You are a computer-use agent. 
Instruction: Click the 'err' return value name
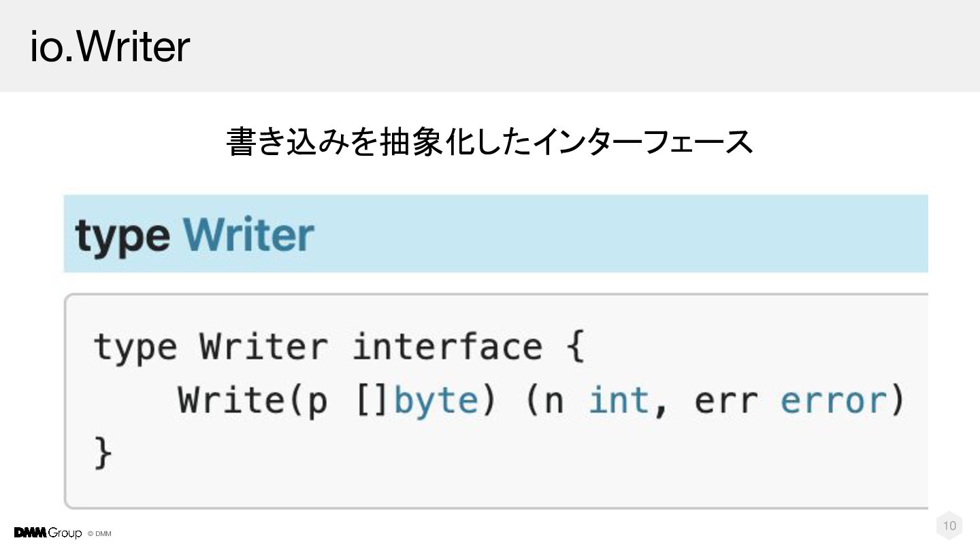tap(725, 401)
